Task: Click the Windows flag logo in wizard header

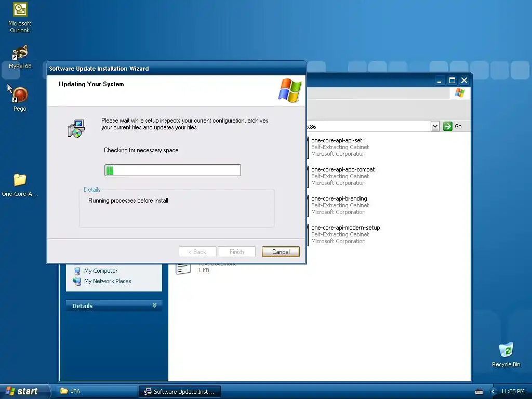Action: [x=290, y=90]
